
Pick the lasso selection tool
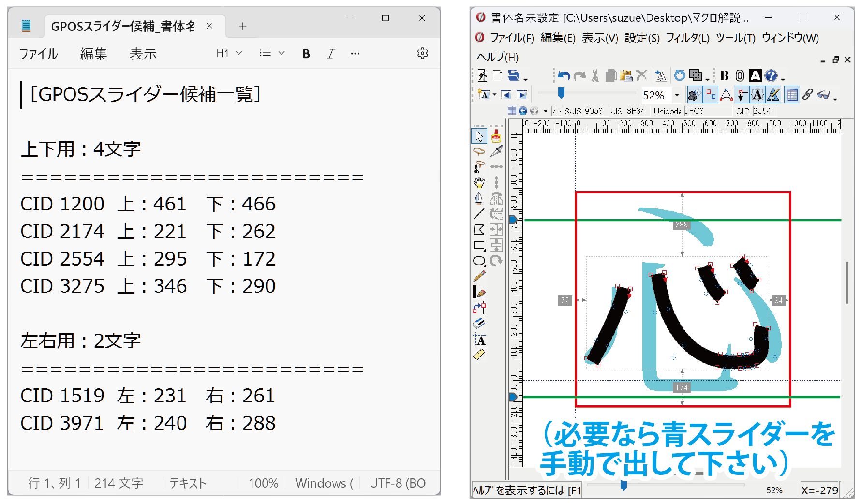[479, 151]
